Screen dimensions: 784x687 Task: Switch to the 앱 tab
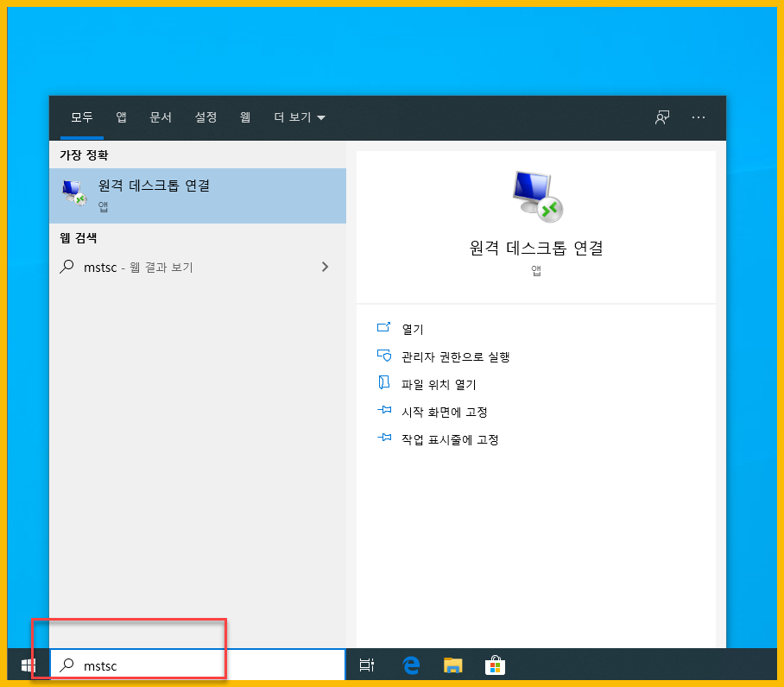point(121,117)
